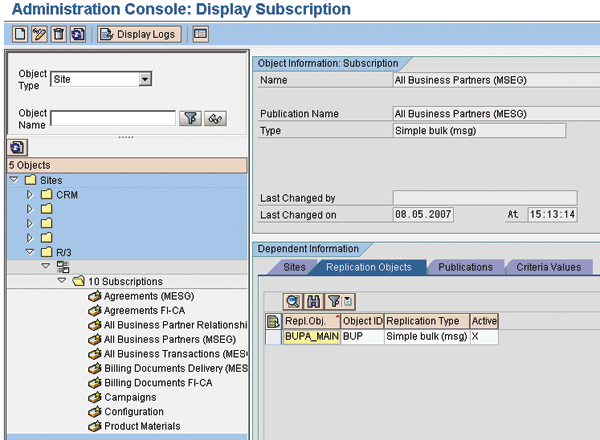Image resolution: width=600 pixels, height=440 pixels.
Task: Expand the first unnamed folder below CRM
Action: click(x=29, y=209)
